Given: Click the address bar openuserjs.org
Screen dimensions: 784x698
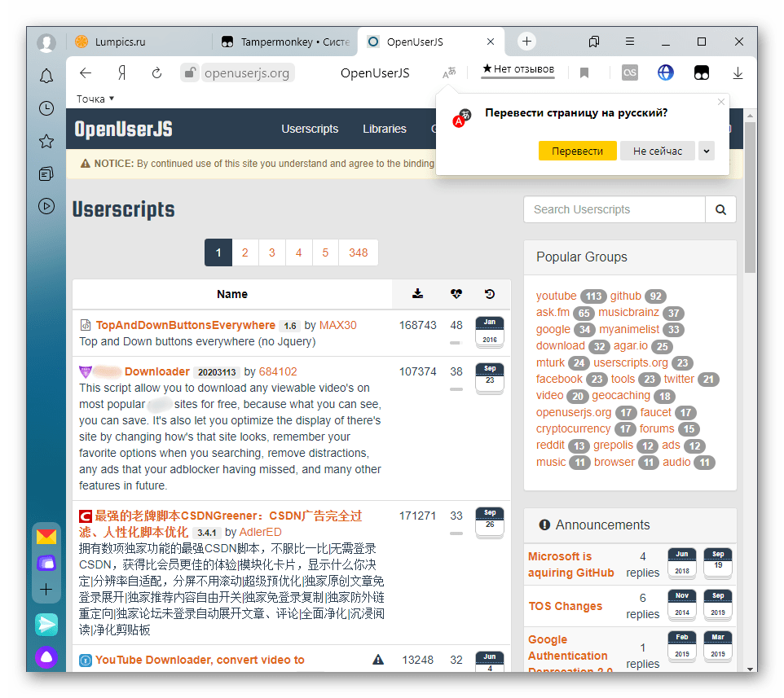Looking at the screenshot, I should point(246,73).
